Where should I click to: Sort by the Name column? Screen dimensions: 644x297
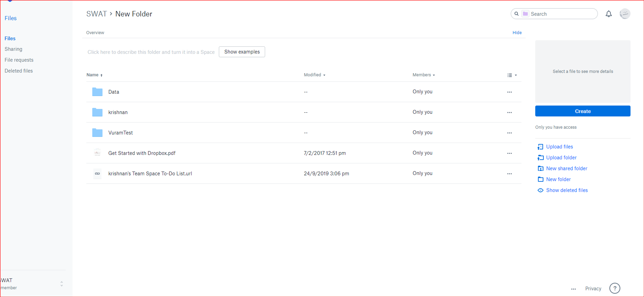(x=94, y=75)
